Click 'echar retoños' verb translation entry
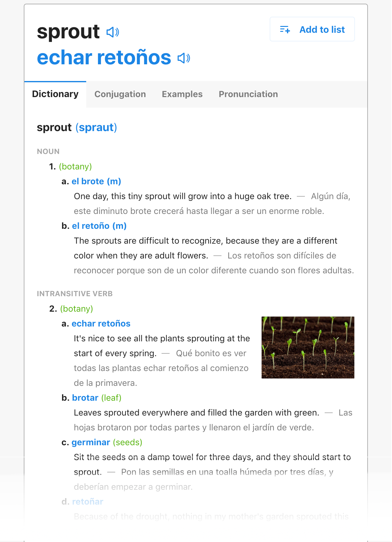Screen dimensions: 392x542 101,323
